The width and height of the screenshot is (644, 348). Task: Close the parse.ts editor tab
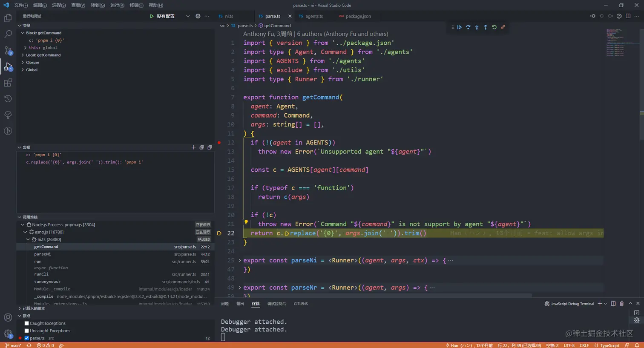(290, 16)
